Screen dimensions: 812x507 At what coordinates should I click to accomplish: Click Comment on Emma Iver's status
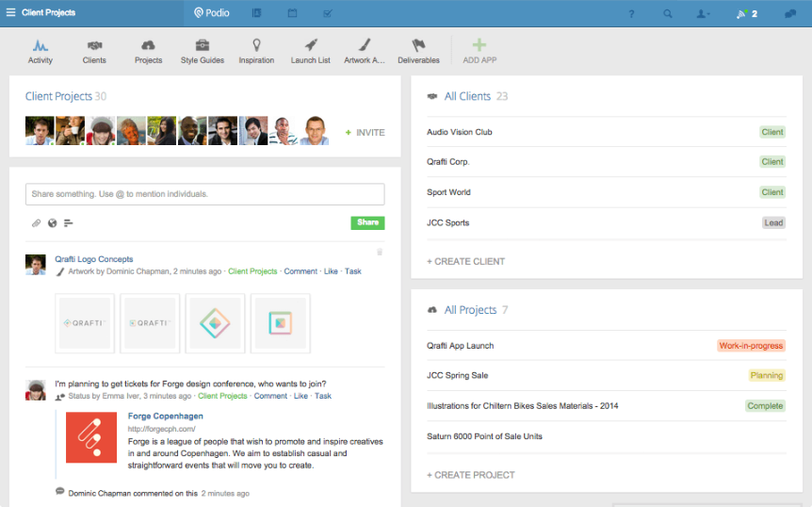(x=270, y=396)
